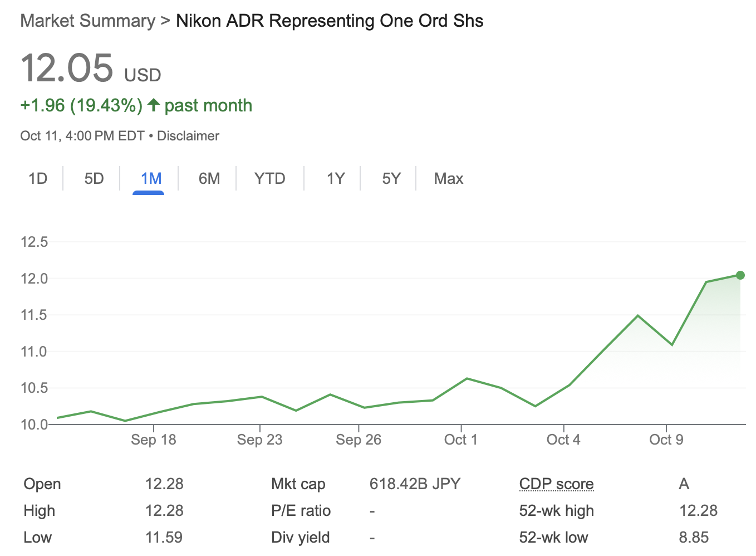Select the 5D time range tab
The height and width of the screenshot is (556, 756).
[94, 178]
